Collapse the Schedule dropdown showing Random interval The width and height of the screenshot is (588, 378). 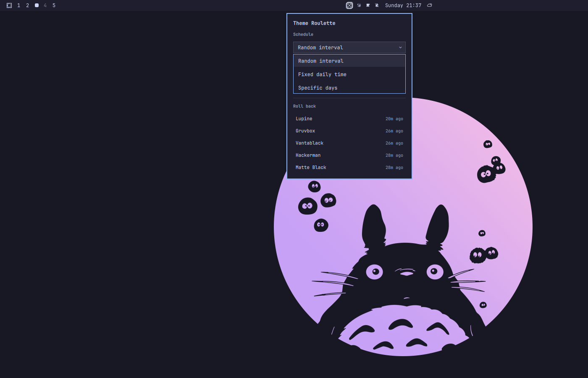[x=349, y=47]
